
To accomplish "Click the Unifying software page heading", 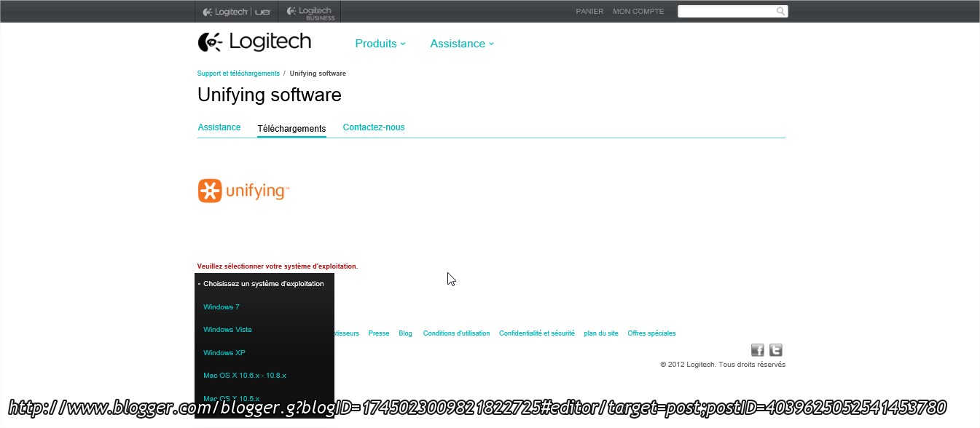I will pyautogui.click(x=270, y=95).
